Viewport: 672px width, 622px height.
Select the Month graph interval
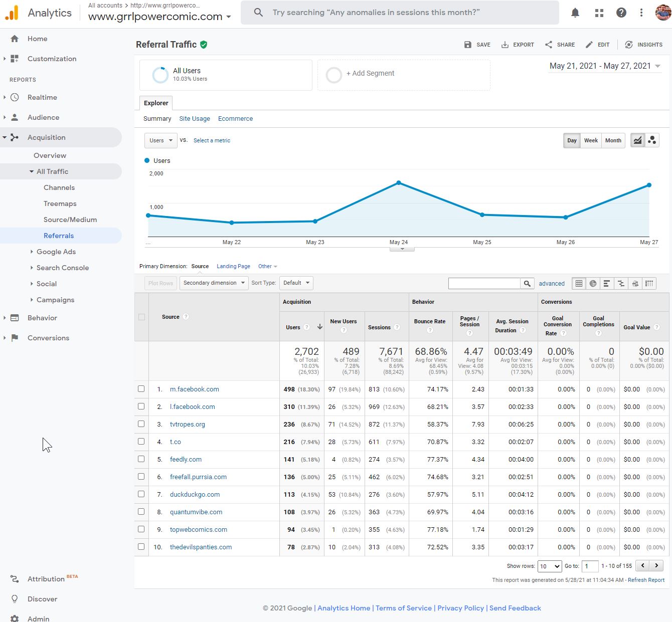613,140
